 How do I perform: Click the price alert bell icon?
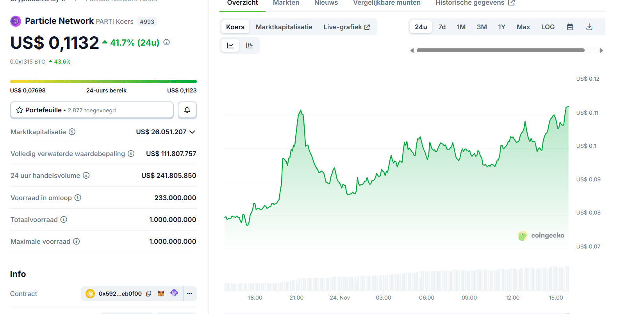point(187,110)
